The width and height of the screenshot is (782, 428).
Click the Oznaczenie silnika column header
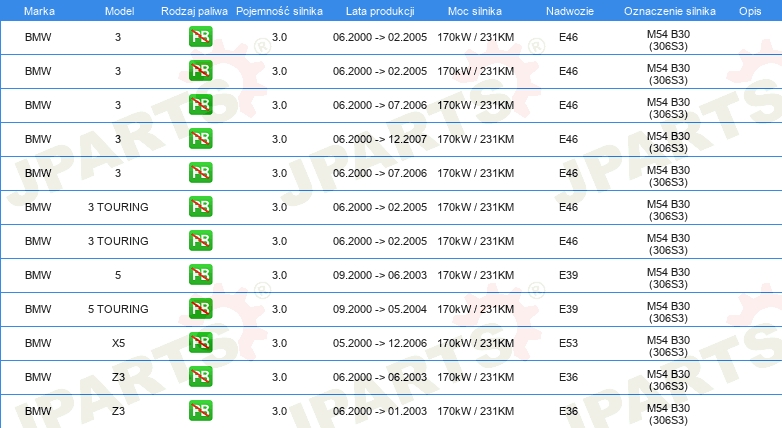pos(670,11)
